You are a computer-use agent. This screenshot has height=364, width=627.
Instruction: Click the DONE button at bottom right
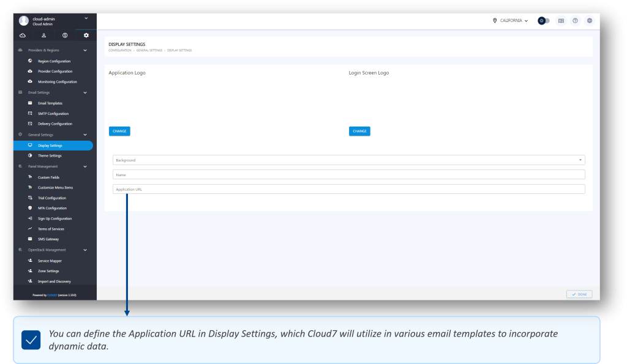(x=579, y=294)
